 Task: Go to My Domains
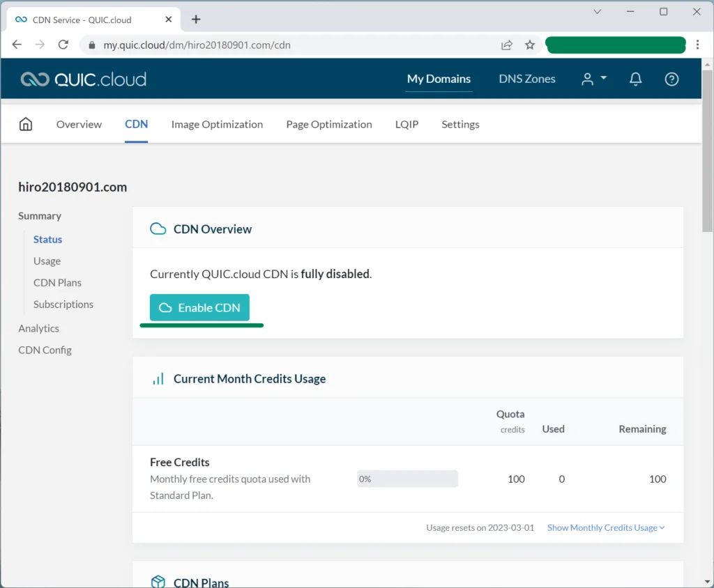439,79
